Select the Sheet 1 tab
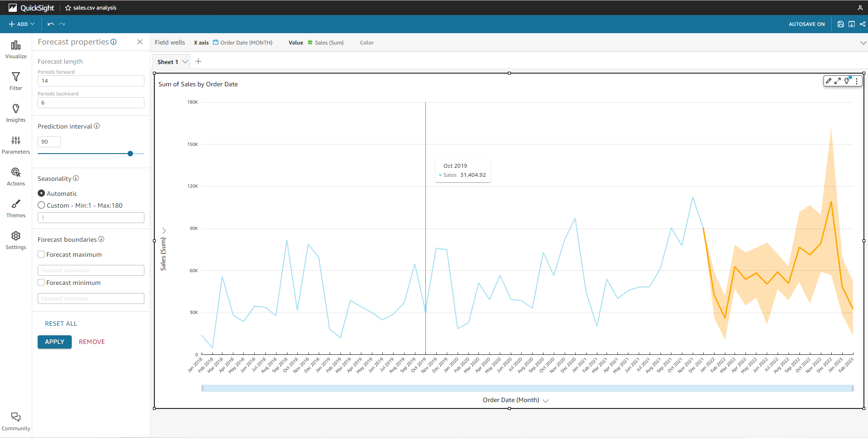868x438 pixels. (168, 62)
